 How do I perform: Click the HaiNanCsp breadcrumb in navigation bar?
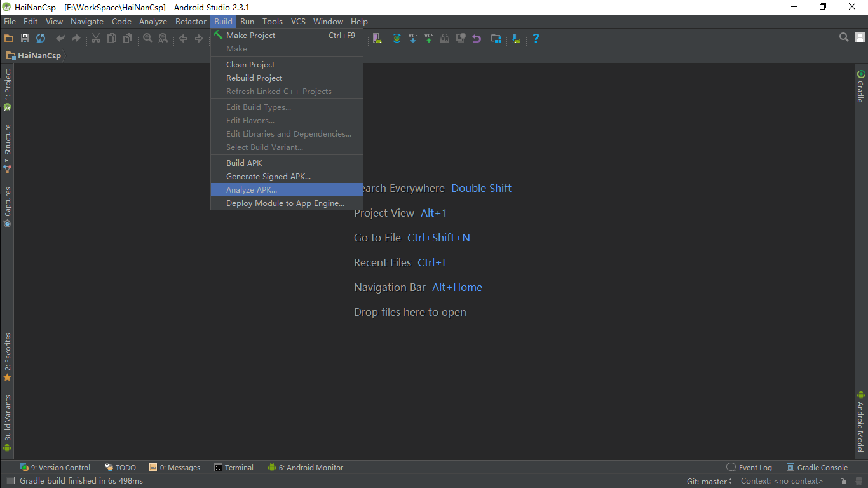tap(34, 55)
